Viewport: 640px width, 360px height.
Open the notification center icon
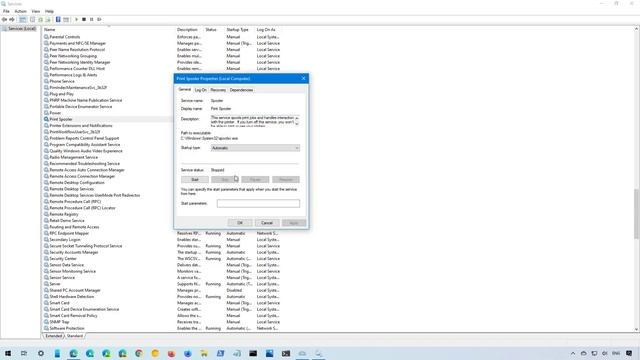click(629, 353)
